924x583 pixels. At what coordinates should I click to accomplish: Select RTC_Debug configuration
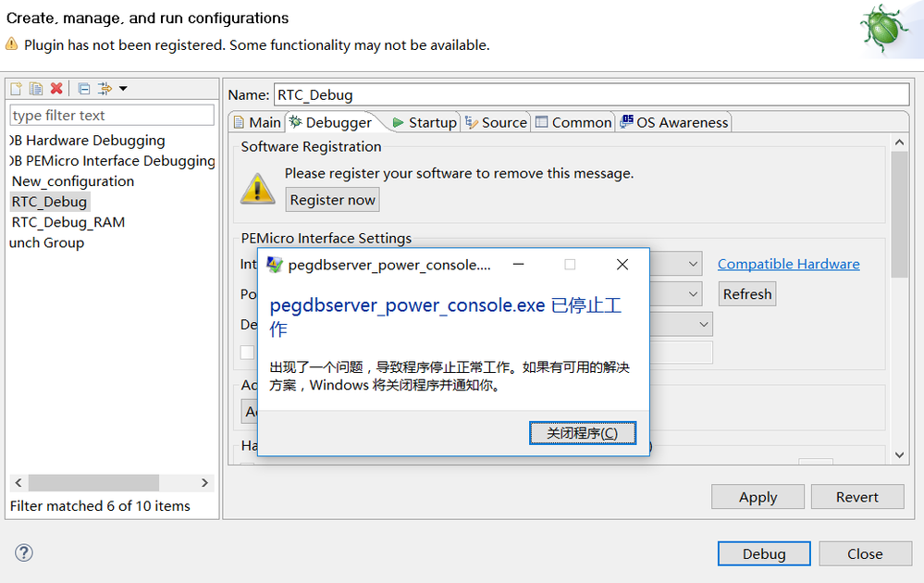point(50,202)
